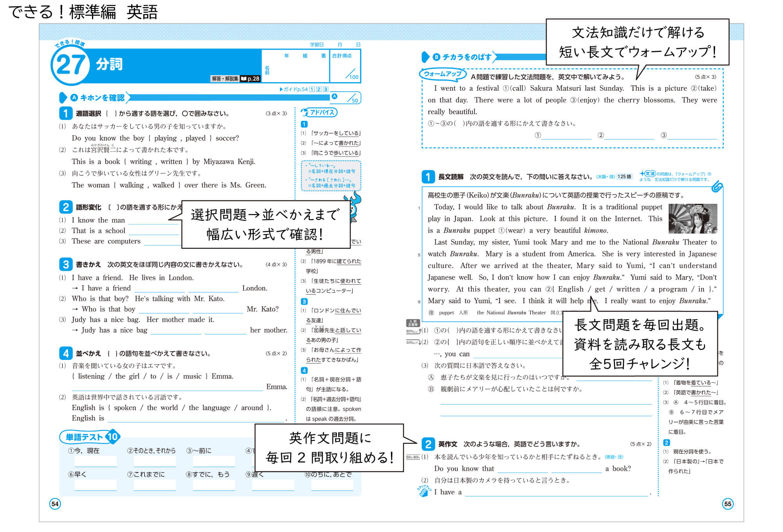Click the warm-up answer blank ②
Viewport: 783px width, 532px height.
[629, 135]
